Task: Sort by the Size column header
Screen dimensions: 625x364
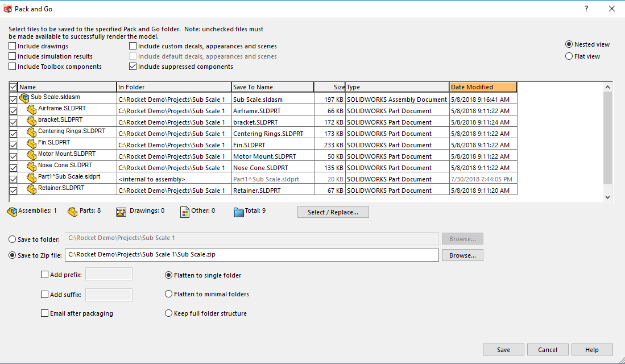Action: (330, 87)
